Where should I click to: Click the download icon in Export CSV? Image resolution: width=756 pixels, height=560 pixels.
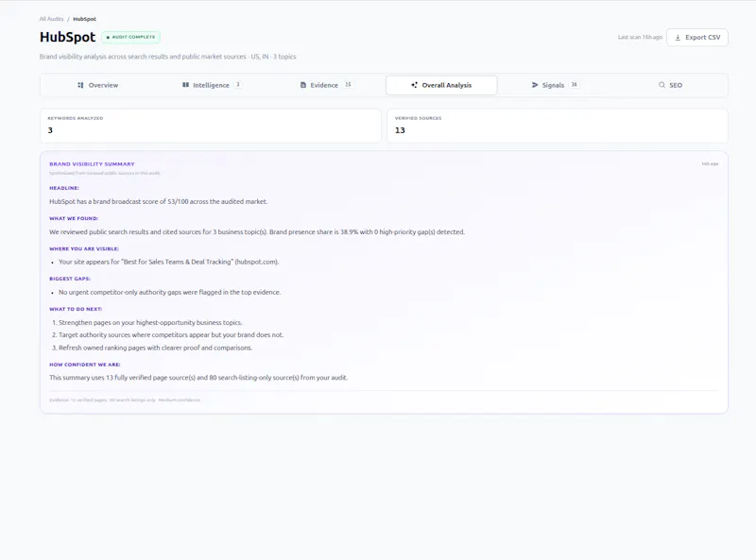click(x=678, y=38)
